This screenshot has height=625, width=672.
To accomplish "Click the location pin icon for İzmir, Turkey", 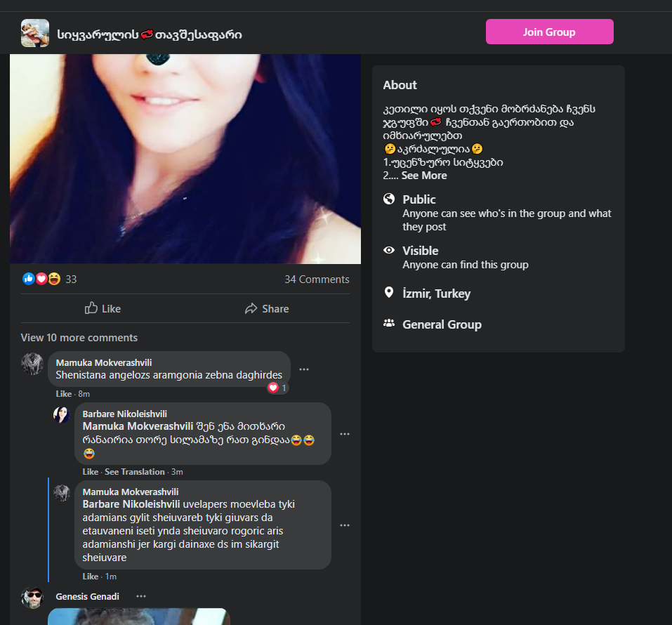I will coord(389,293).
